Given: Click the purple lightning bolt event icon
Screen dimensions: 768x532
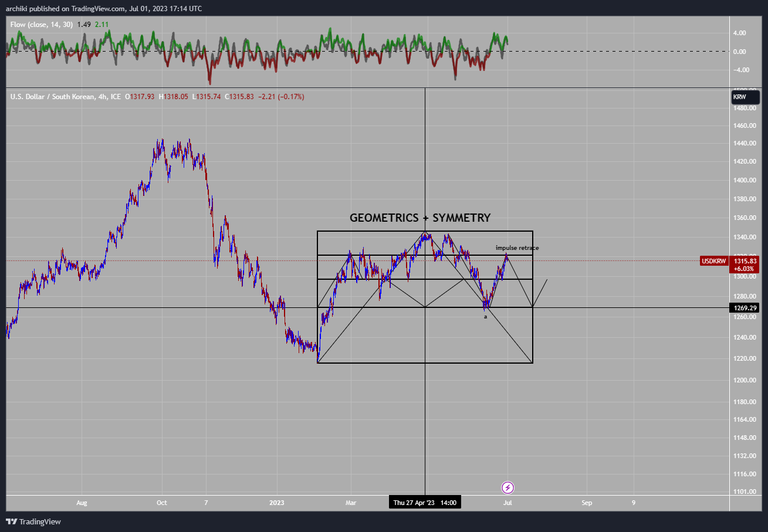Looking at the screenshot, I should click(508, 487).
